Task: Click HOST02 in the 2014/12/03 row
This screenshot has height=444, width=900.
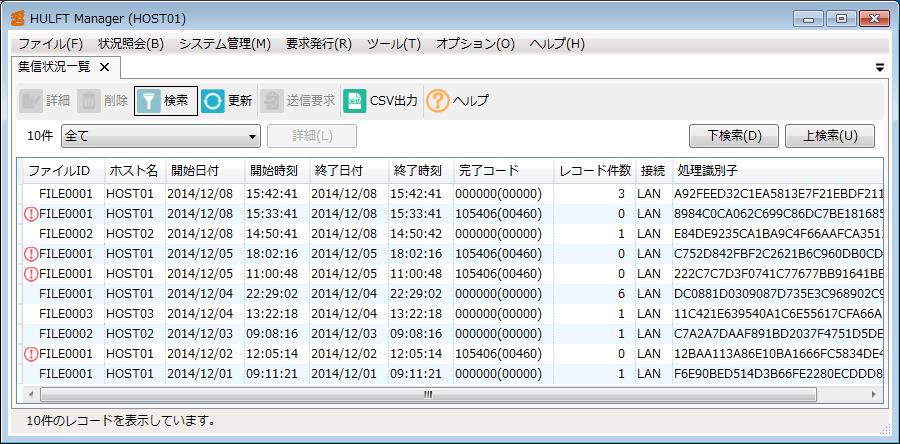Action: pos(130,334)
